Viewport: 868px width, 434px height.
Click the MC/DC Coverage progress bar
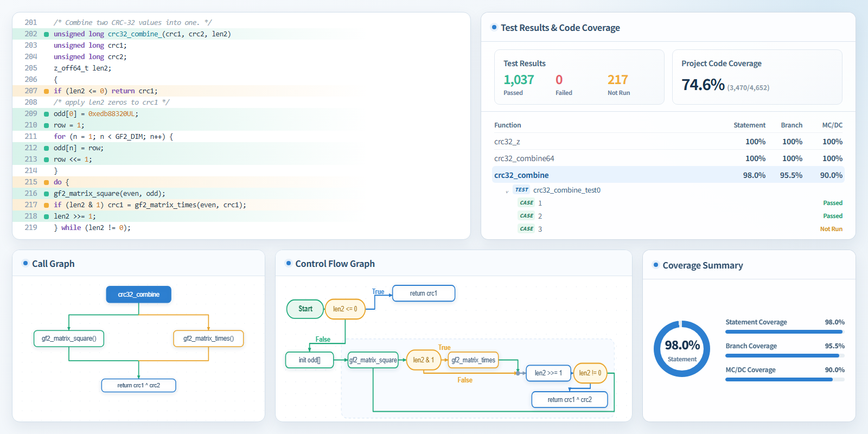pos(785,379)
